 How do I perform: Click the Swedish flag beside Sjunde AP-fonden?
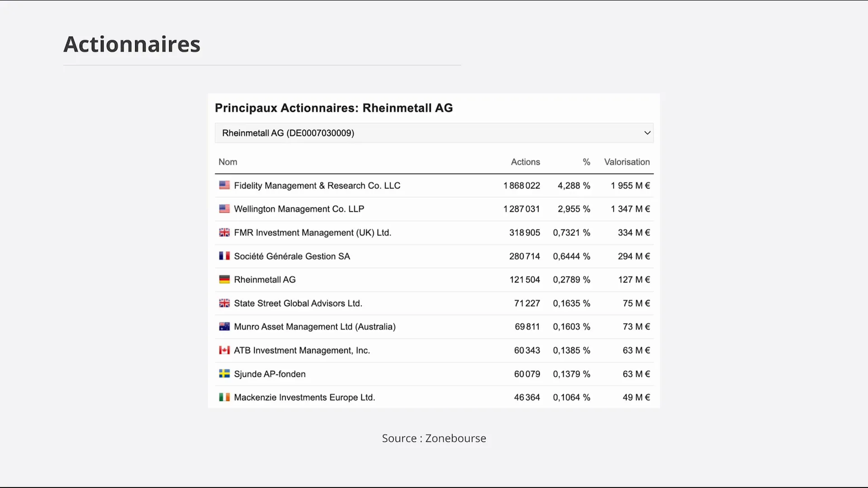[224, 374]
